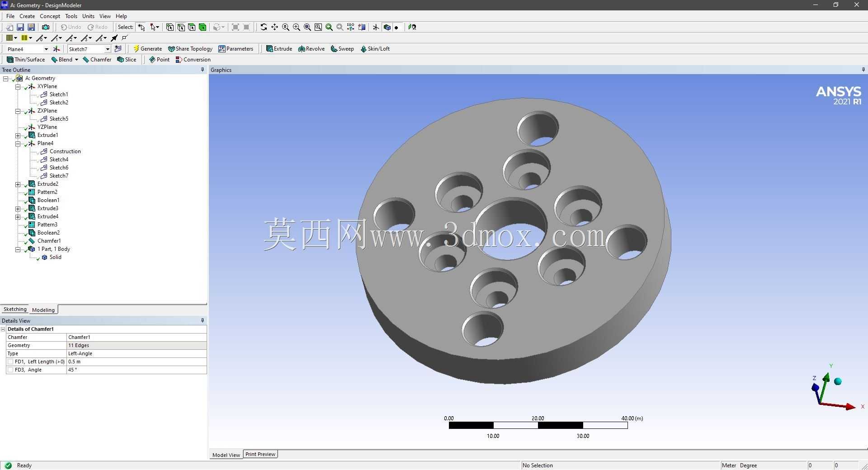Click the New Plane icon next to Plane4
The width and height of the screenshot is (868, 470).
point(57,49)
